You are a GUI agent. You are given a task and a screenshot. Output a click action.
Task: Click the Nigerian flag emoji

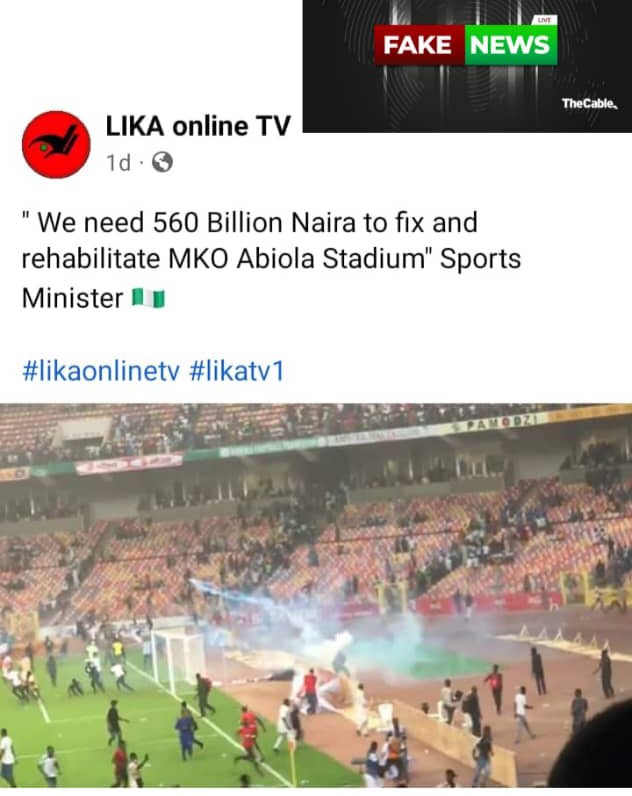pyautogui.click(x=148, y=298)
